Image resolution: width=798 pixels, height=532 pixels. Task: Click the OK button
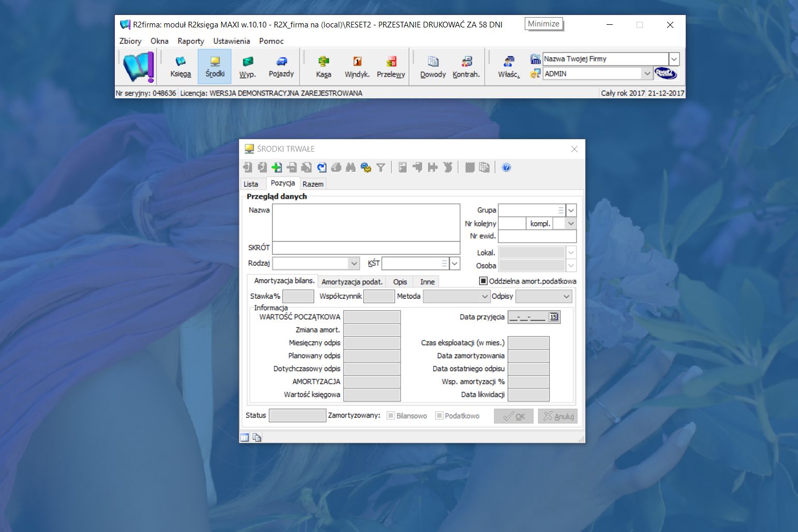513,416
